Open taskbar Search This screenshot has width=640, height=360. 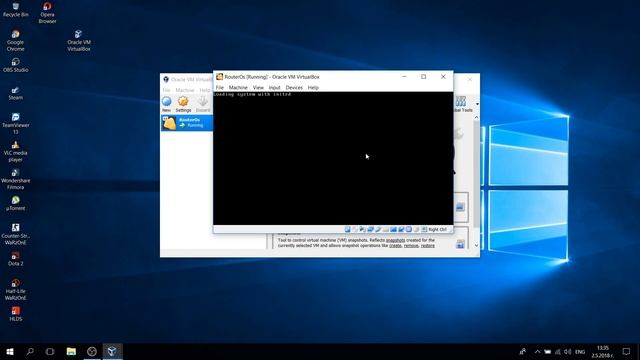click(x=30, y=351)
